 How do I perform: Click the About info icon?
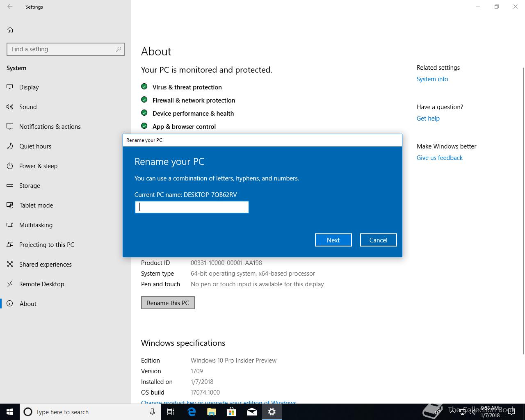[10, 304]
